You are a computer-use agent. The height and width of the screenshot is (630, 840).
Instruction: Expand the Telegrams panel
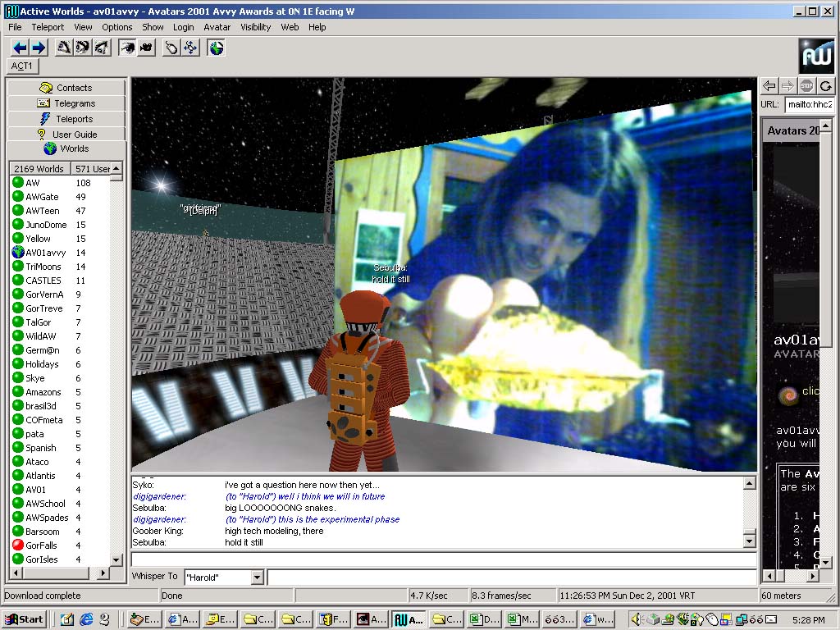66,103
